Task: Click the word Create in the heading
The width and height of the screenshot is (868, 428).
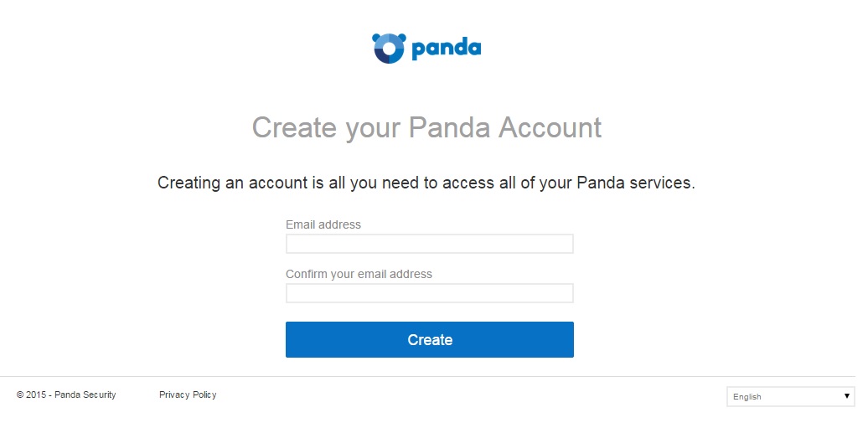Action: [x=294, y=127]
